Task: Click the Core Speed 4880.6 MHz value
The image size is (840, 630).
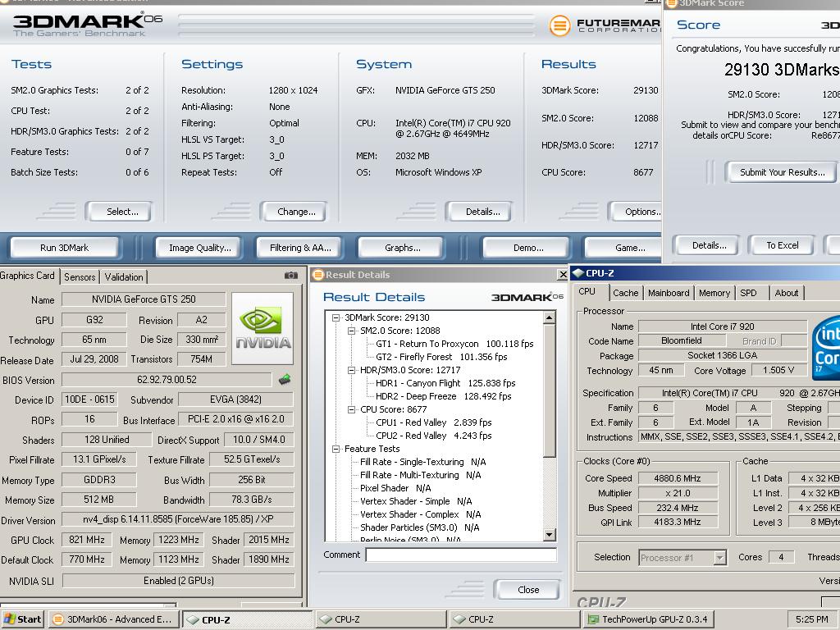Action: pyautogui.click(x=677, y=478)
